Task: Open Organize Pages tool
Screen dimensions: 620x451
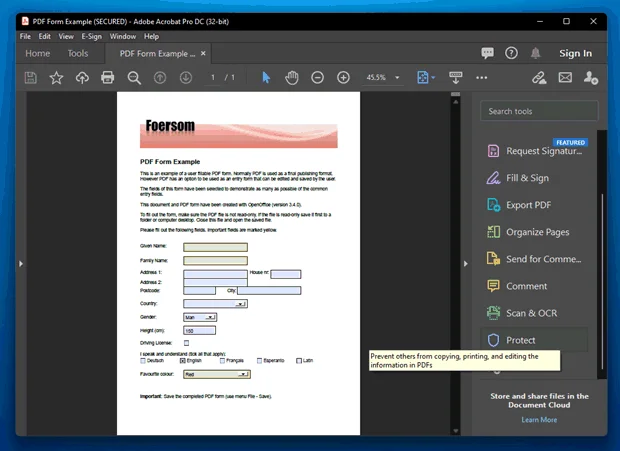Action: tap(534, 232)
